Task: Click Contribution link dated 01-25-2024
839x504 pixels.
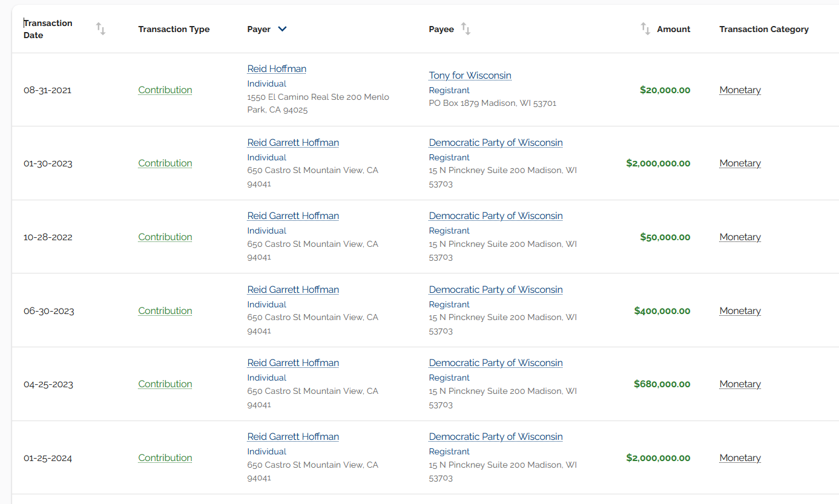Action: coord(165,458)
